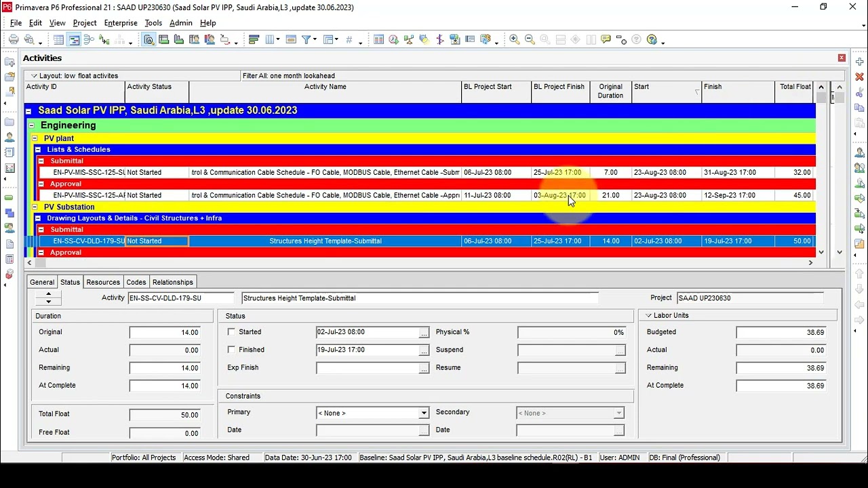This screenshot has height=488, width=868.
Task: Click the Budgeted labor units field
Action: pyautogui.click(x=781, y=333)
